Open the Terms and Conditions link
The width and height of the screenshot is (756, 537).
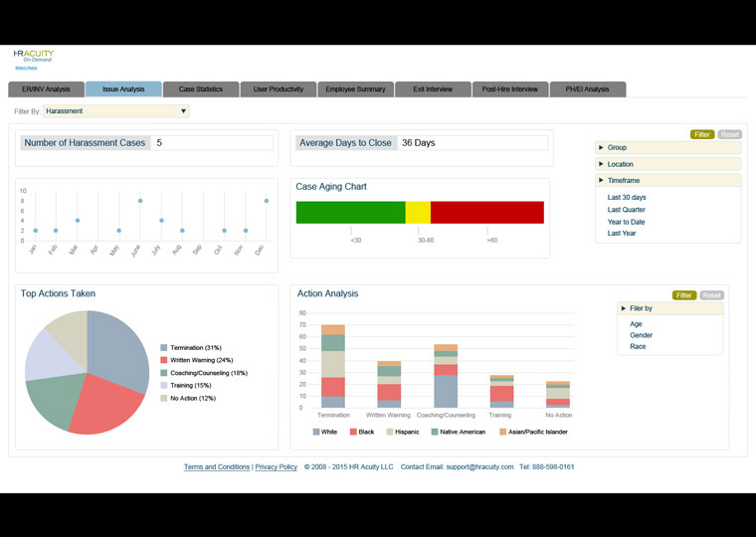click(x=217, y=467)
